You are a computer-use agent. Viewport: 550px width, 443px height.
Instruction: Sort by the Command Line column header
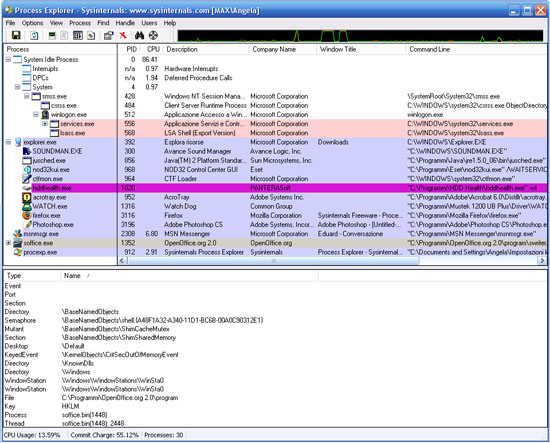(x=476, y=49)
